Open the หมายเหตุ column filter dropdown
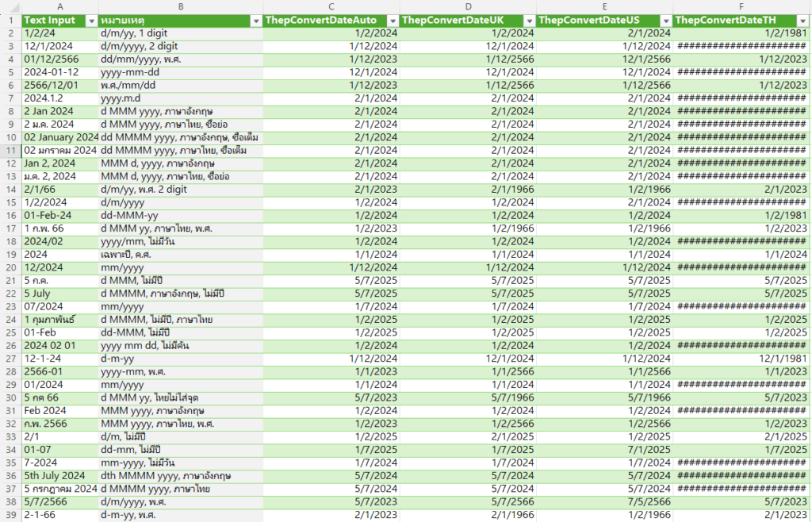Image resolution: width=812 pixels, height=522 pixels. pyautogui.click(x=256, y=21)
